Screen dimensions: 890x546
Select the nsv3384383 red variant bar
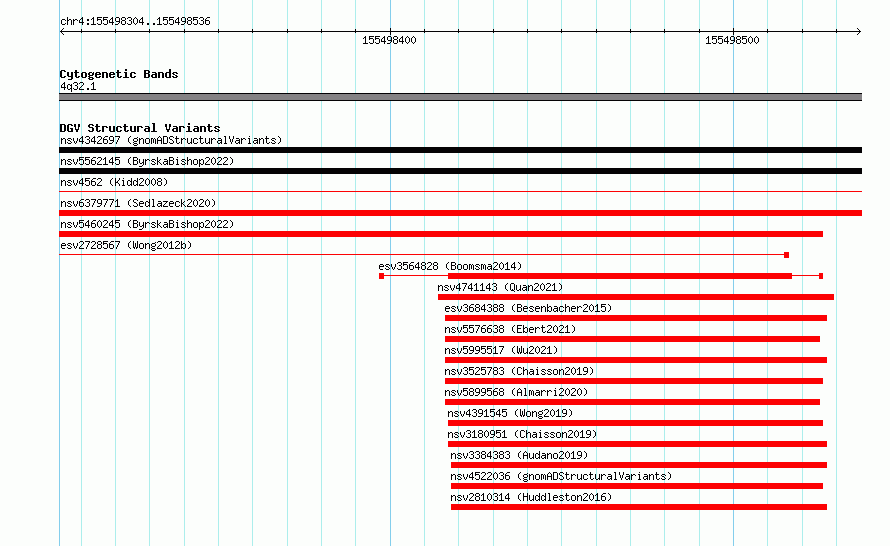[x=639, y=465]
